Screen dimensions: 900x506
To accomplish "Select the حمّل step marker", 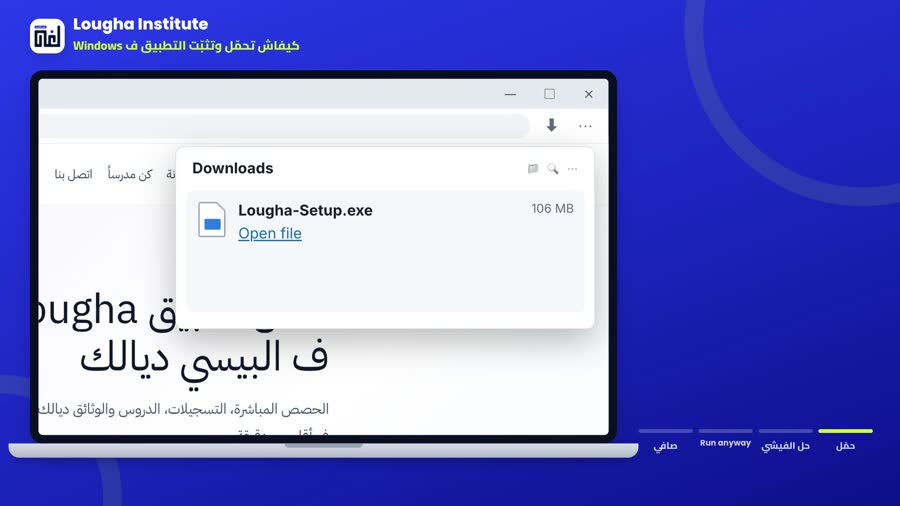I will pyautogui.click(x=845, y=440).
